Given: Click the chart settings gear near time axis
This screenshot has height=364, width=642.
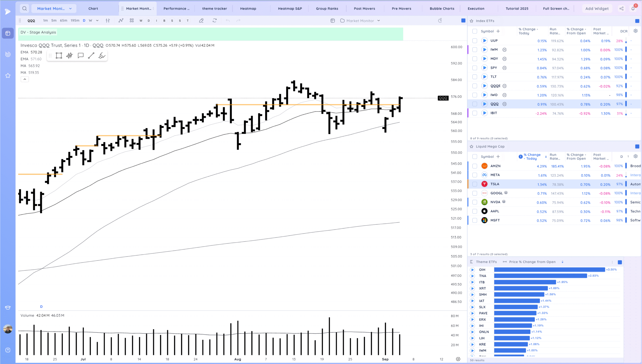Looking at the screenshot, I should (x=458, y=359).
